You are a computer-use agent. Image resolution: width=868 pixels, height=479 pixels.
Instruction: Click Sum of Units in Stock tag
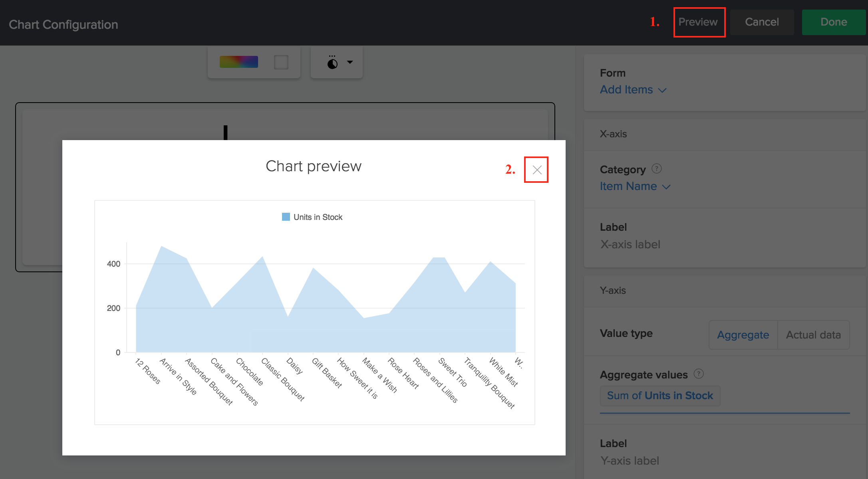(660, 396)
